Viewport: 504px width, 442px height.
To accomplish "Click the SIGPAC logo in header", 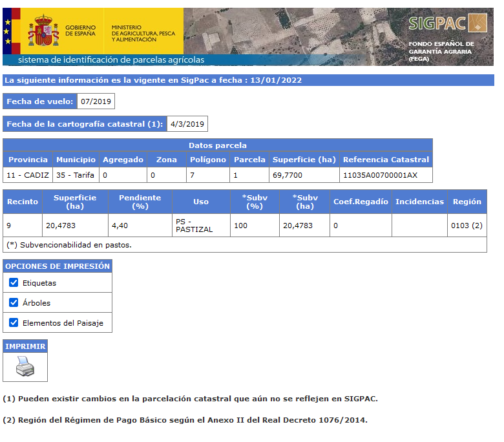I will (x=447, y=23).
